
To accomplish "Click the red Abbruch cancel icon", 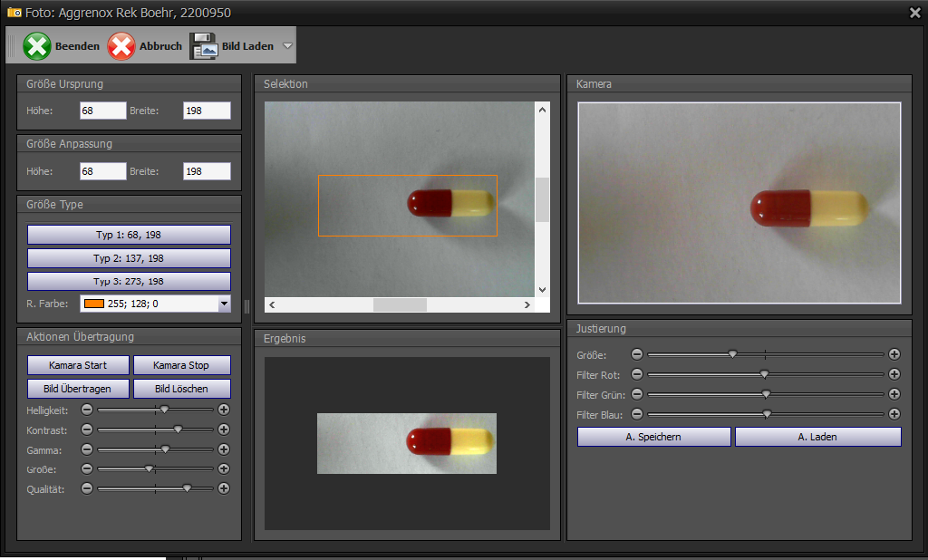I will (121, 46).
